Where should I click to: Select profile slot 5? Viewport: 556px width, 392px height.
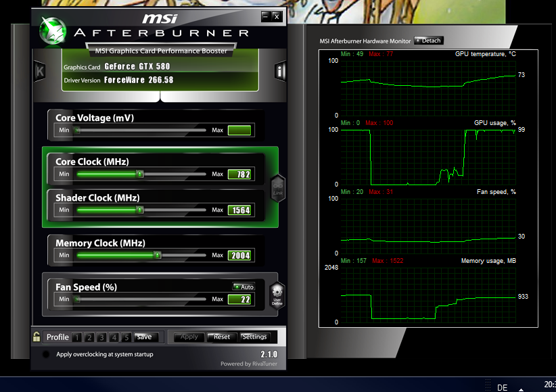click(126, 337)
